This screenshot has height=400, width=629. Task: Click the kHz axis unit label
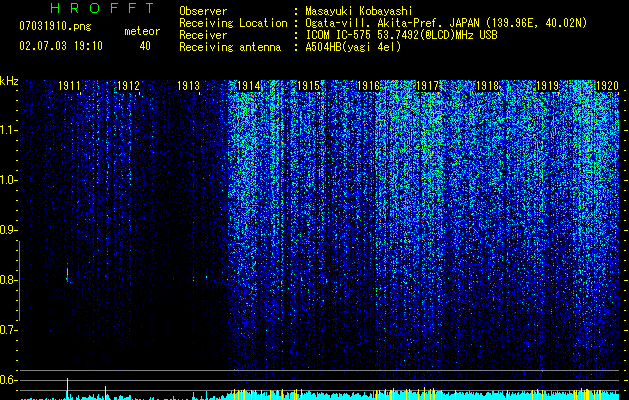9,81
